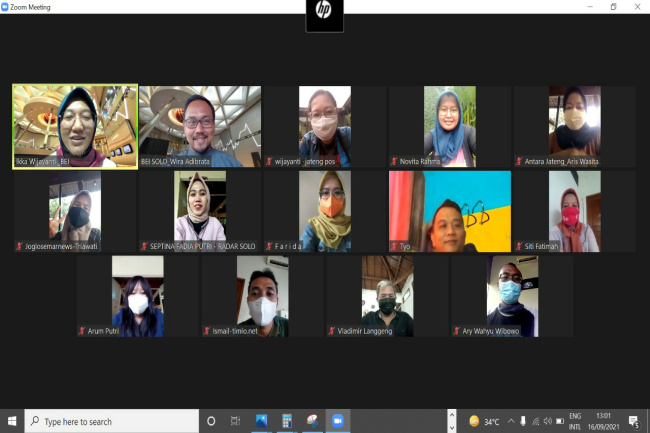Select Ary Wahyu Wibowo video tile

point(512,296)
